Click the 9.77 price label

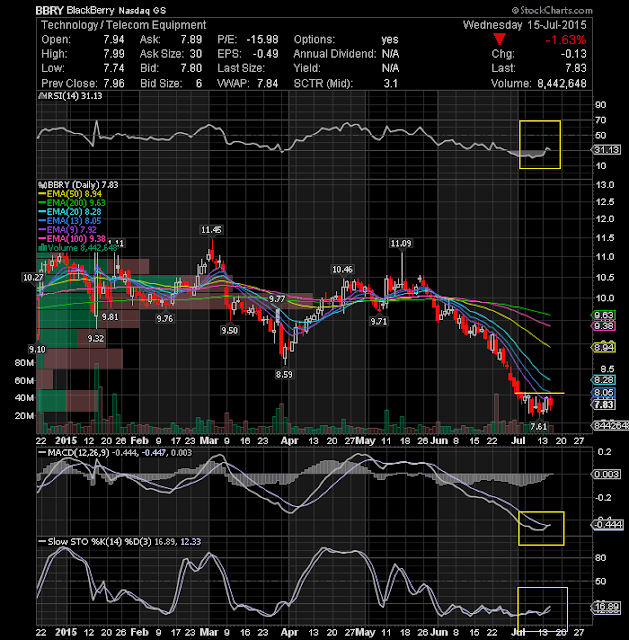pyautogui.click(x=276, y=299)
